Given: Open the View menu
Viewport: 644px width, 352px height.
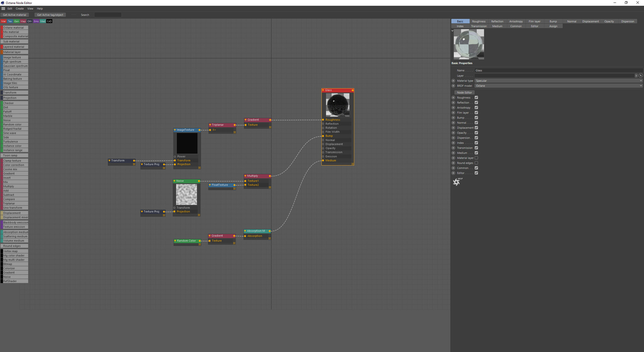Looking at the screenshot, I should click(30, 9).
